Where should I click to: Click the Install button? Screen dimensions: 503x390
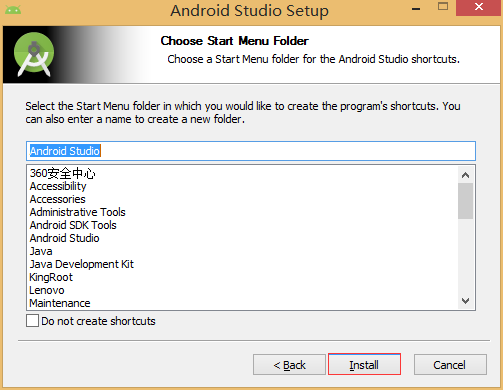tap(364, 364)
